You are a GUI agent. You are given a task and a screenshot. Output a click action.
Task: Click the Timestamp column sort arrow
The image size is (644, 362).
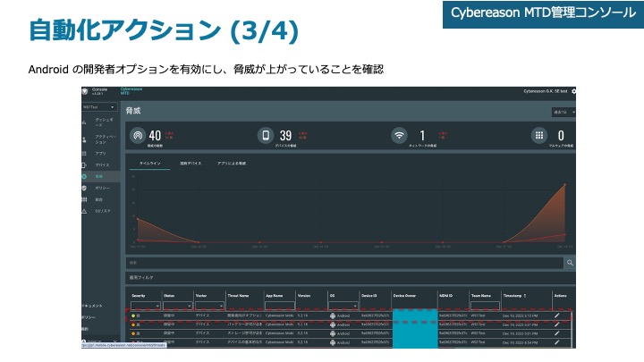pos(525,296)
